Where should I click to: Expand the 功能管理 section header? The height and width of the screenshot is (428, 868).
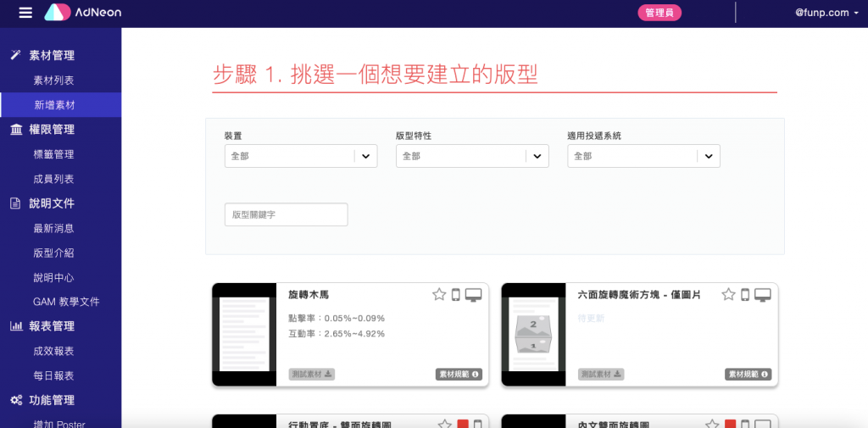[x=52, y=400]
